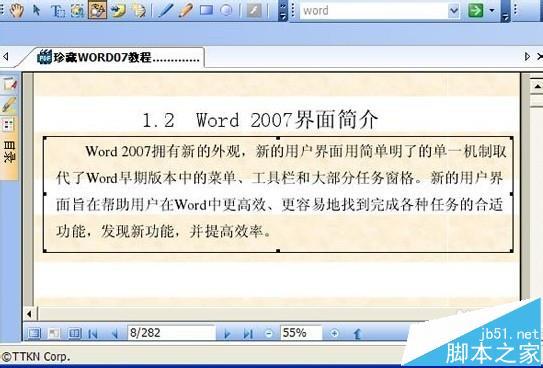This screenshot has height=368, width=543.
Task: Click the page number field 8/282
Action: click(171, 333)
